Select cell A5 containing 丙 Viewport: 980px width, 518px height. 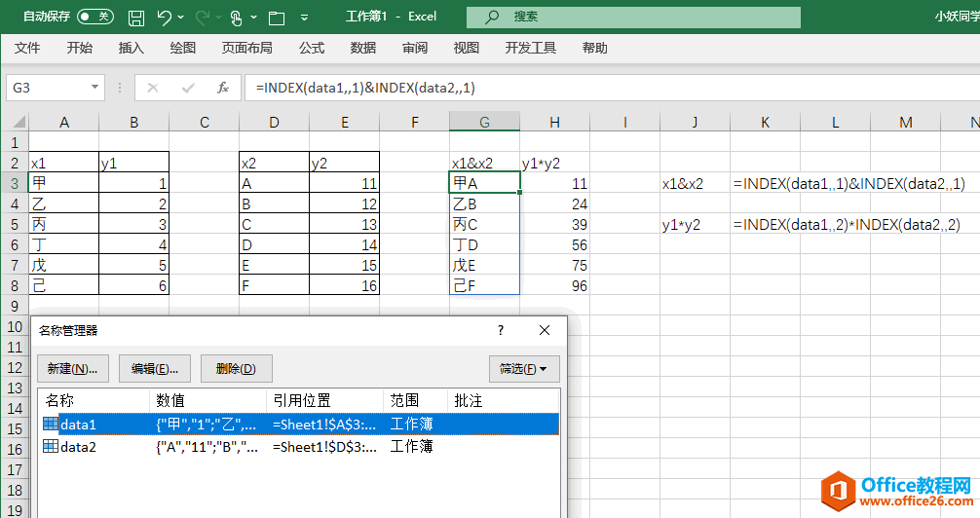pos(63,224)
